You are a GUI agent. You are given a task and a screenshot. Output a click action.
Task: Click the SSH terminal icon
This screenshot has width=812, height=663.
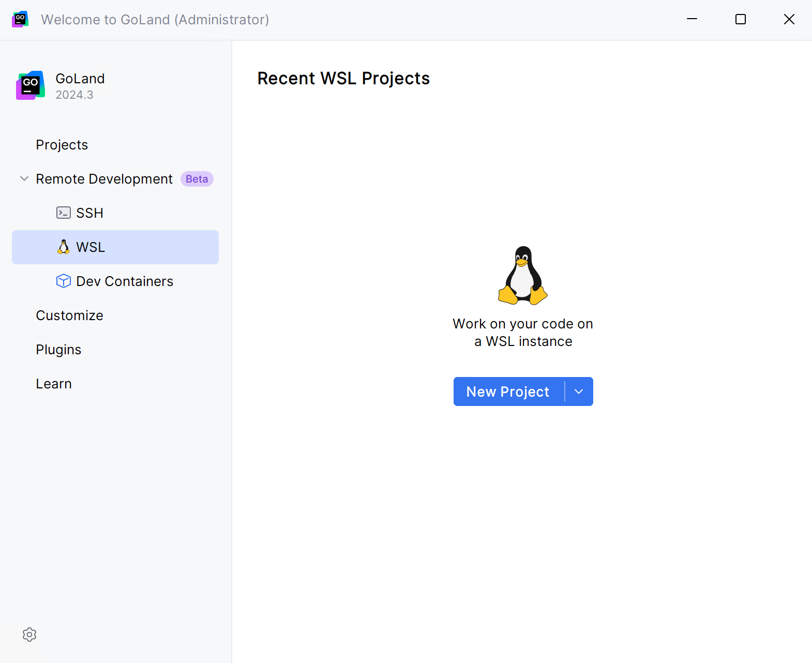[x=64, y=213]
